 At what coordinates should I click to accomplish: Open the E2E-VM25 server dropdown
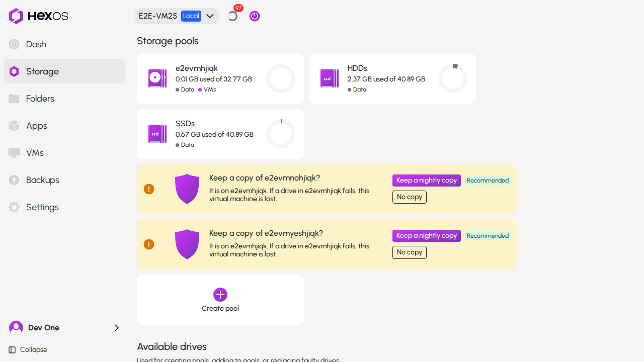coord(176,16)
